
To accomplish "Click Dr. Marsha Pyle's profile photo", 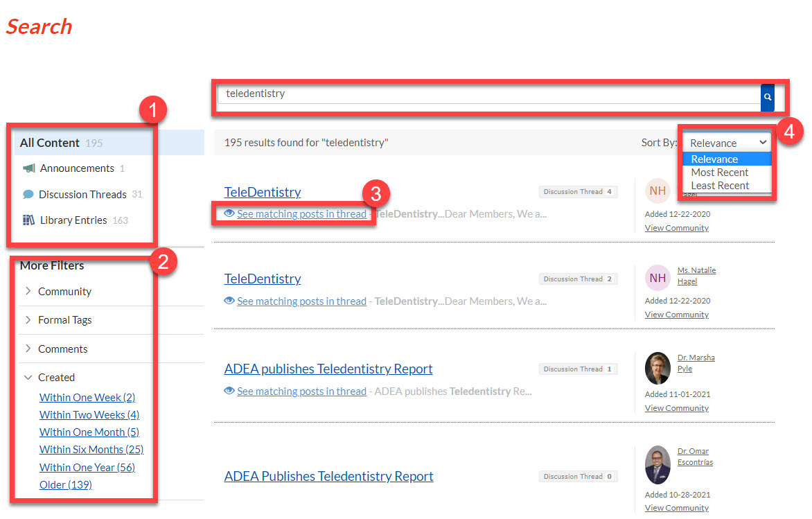I will tap(657, 369).
